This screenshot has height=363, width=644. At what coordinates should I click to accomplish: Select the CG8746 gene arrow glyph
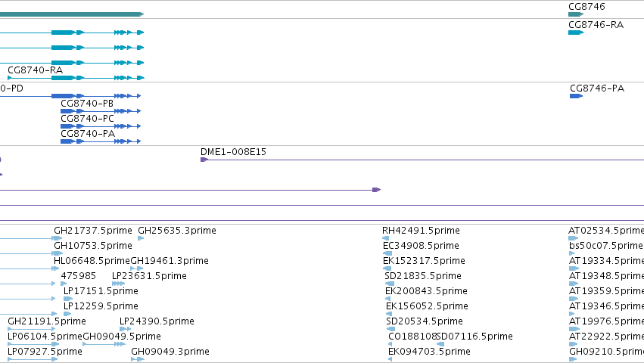576,14
